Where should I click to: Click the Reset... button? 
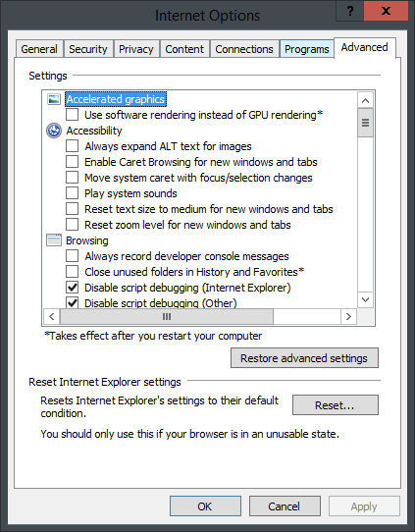(x=335, y=405)
